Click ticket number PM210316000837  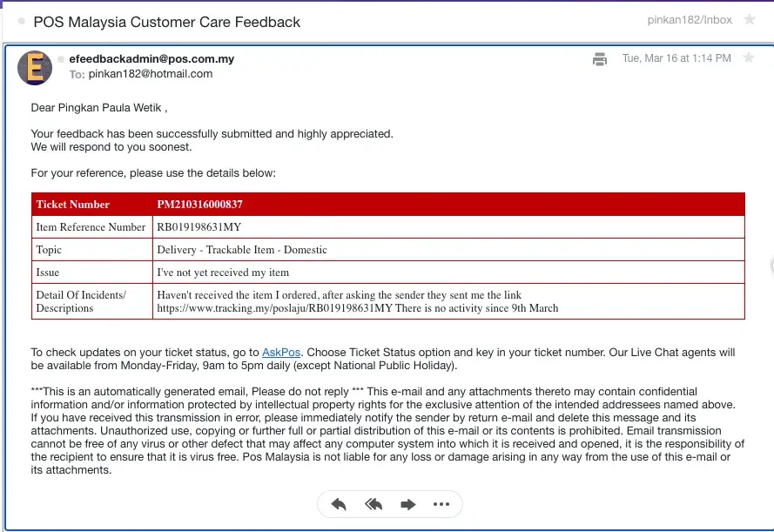[199, 205]
